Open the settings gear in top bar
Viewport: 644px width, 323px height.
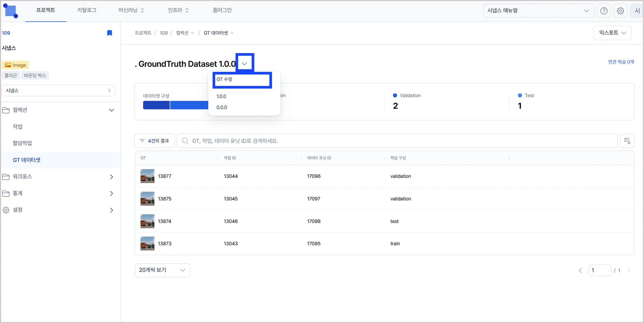coord(620,11)
